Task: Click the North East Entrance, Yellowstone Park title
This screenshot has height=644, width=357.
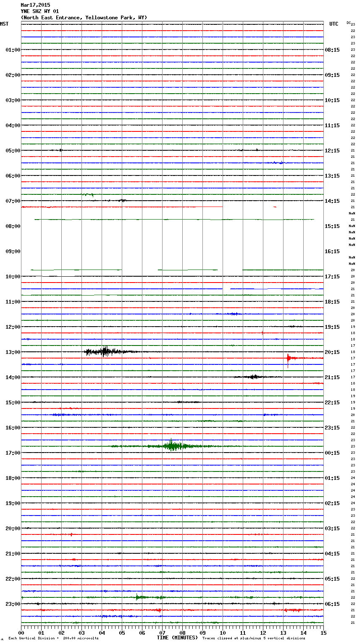Action: (x=84, y=18)
